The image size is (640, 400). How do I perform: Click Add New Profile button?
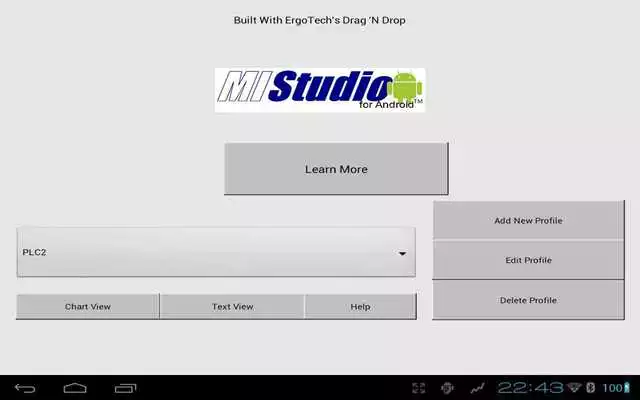tap(529, 220)
